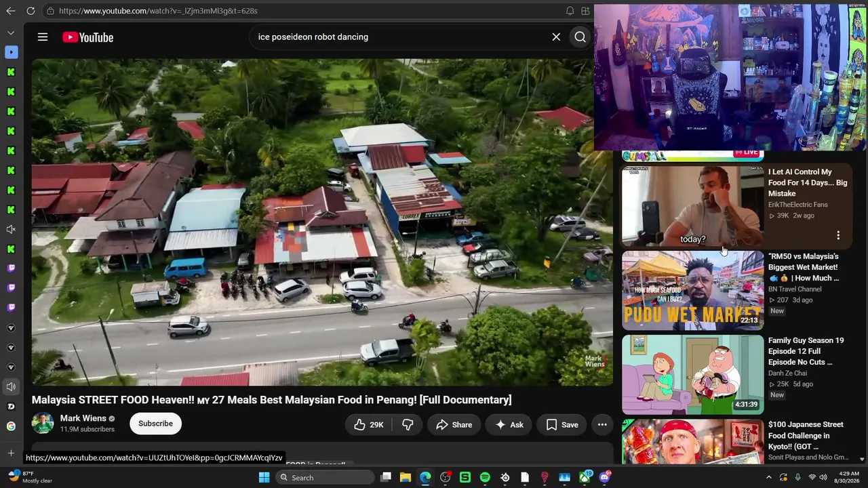This screenshot has width=868, height=488.
Task: Run the search with the magnifier button
Action: pyautogui.click(x=580, y=37)
